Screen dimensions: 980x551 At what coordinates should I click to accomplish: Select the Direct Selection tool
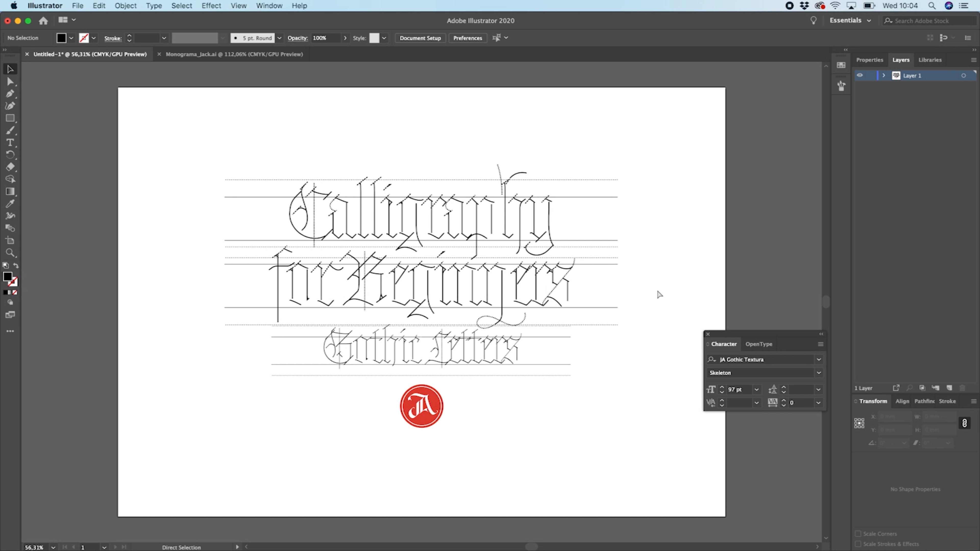[10, 82]
